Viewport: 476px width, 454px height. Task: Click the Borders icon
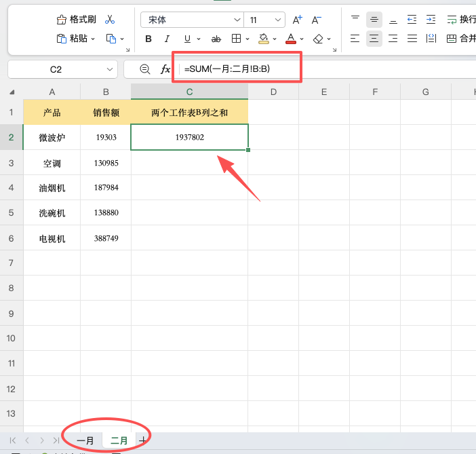click(x=236, y=39)
